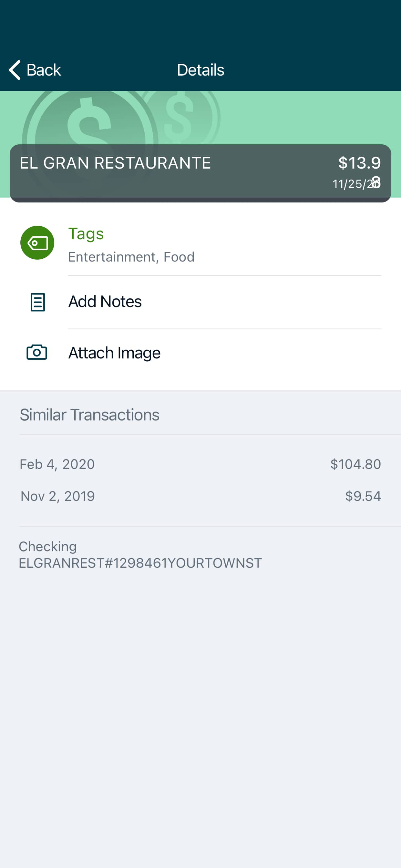Edit the Entertainment, Food tags text
Image resolution: width=401 pixels, height=868 pixels.
tap(131, 257)
